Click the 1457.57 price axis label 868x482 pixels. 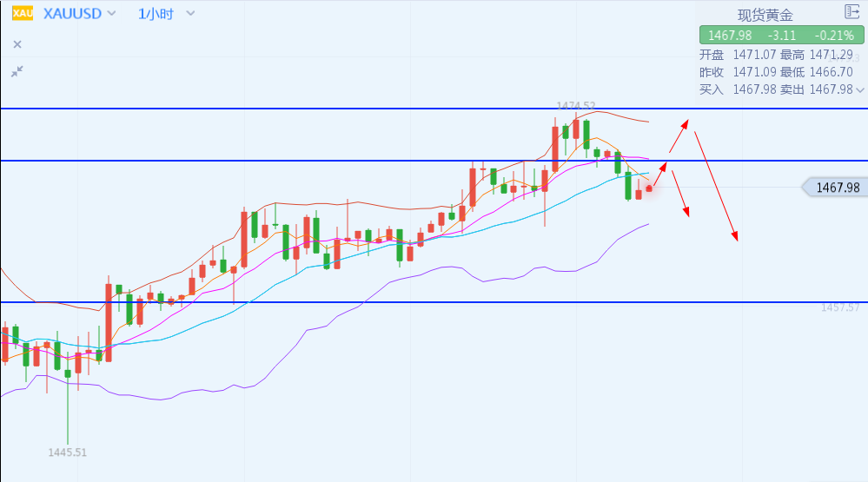[839, 307]
